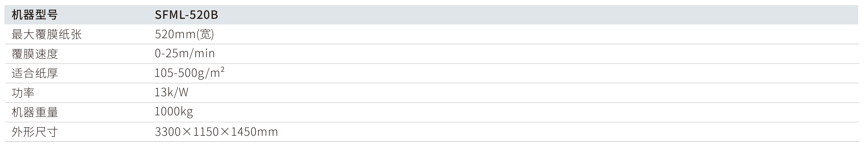Click the 机器重量 row label
This screenshot has width=868, height=148.
click(35, 112)
